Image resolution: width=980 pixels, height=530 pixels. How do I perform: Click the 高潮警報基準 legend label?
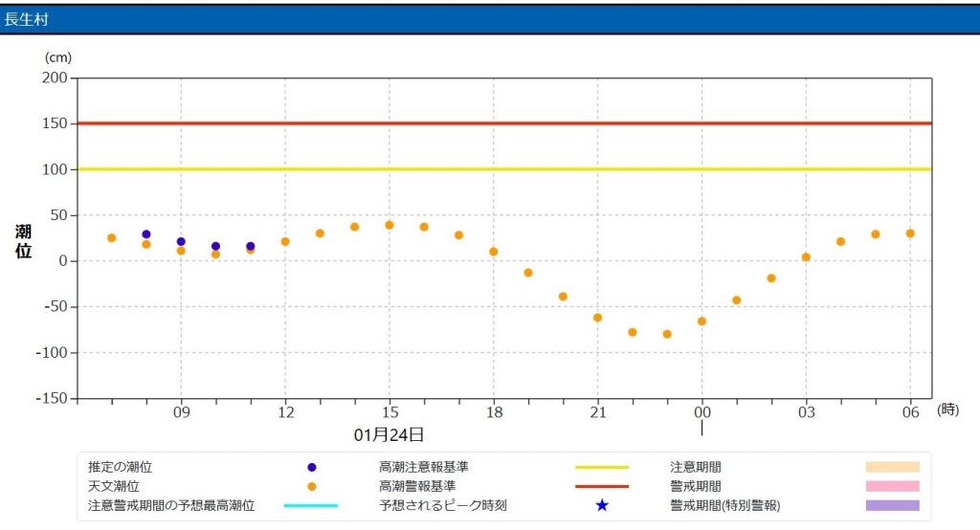coord(417,486)
